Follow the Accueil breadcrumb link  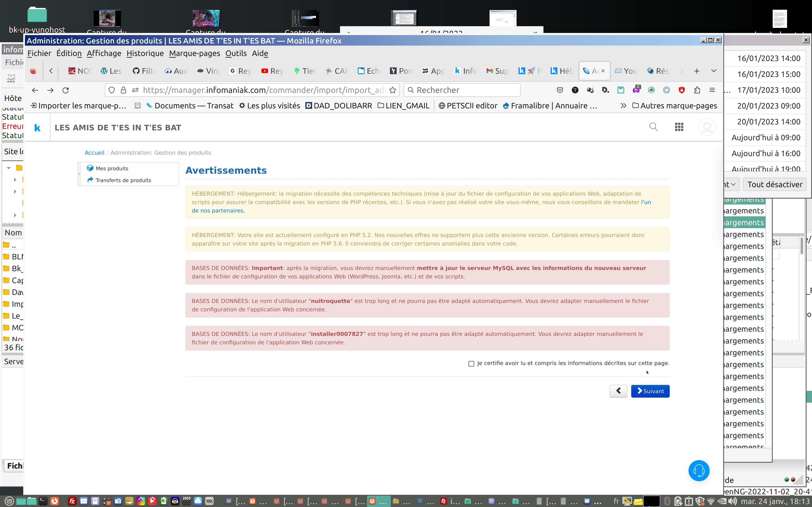point(94,153)
